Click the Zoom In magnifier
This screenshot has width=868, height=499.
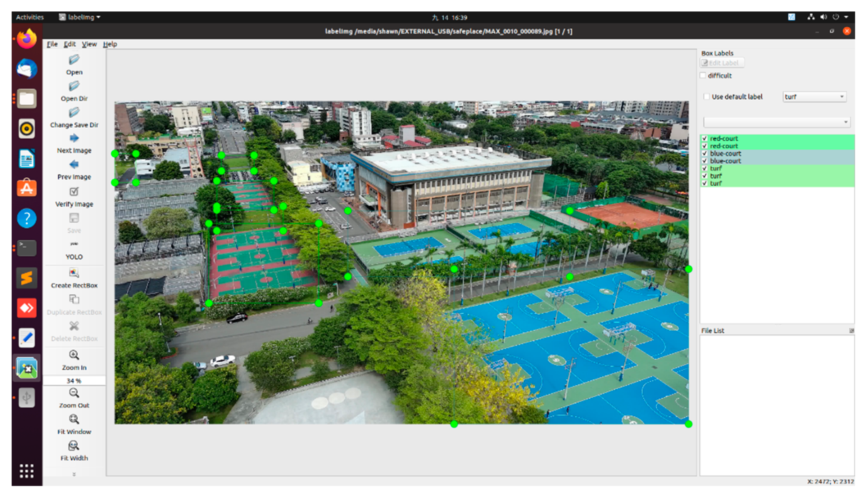pyautogui.click(x=74, y=355)
